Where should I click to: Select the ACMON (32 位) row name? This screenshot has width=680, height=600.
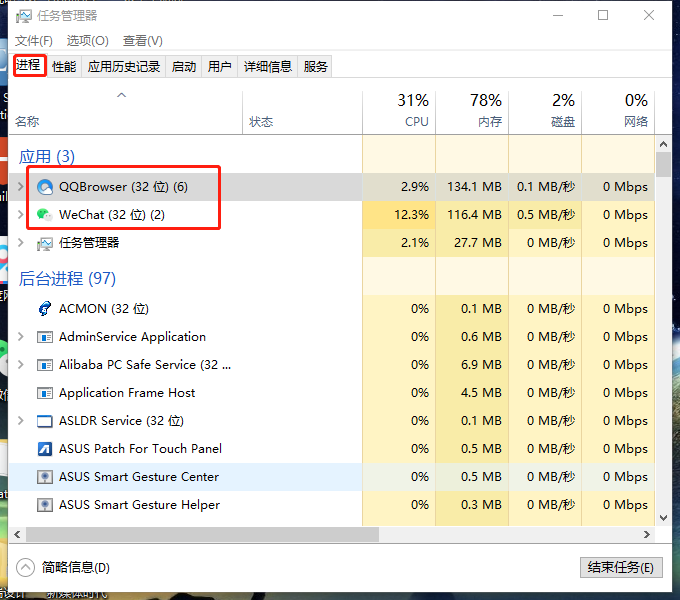pos(104,309)
